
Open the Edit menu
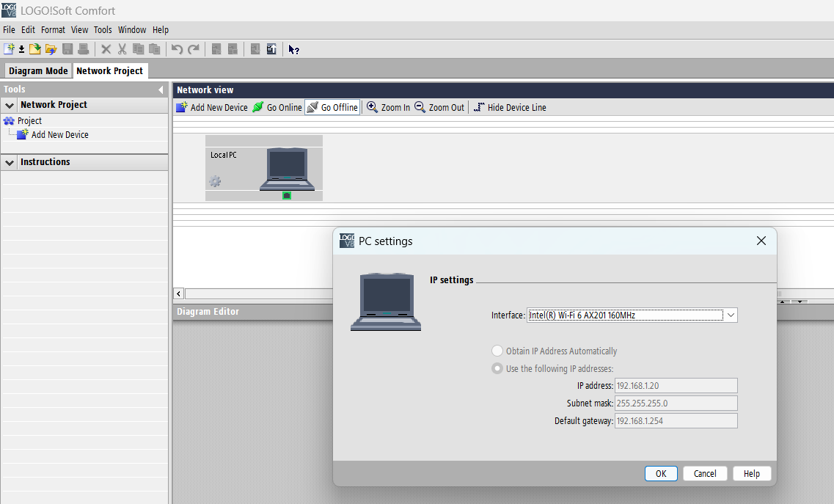coord(28,30)
